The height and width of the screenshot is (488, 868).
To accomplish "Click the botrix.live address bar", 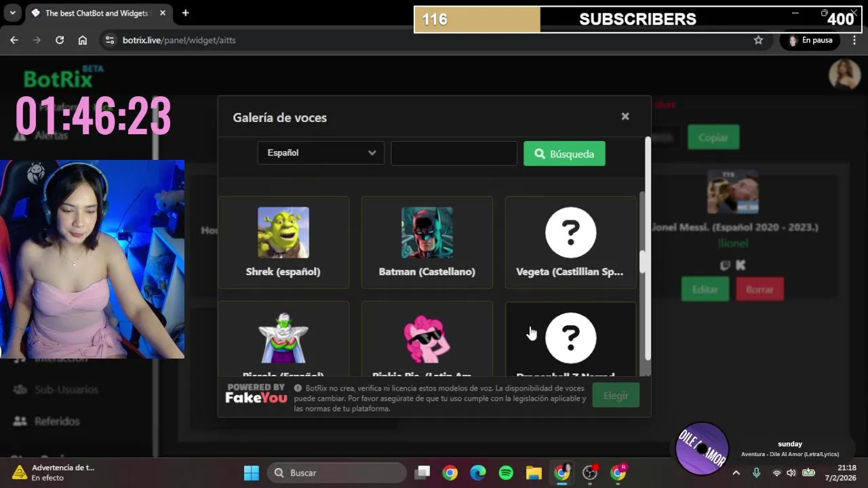I will 434,40.
